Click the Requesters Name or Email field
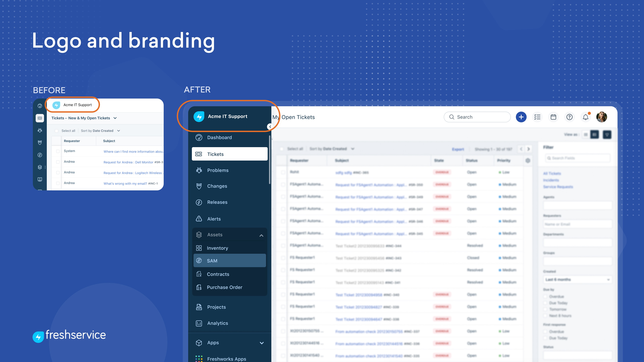The image size is (644, 362). [x=578, y=224]
